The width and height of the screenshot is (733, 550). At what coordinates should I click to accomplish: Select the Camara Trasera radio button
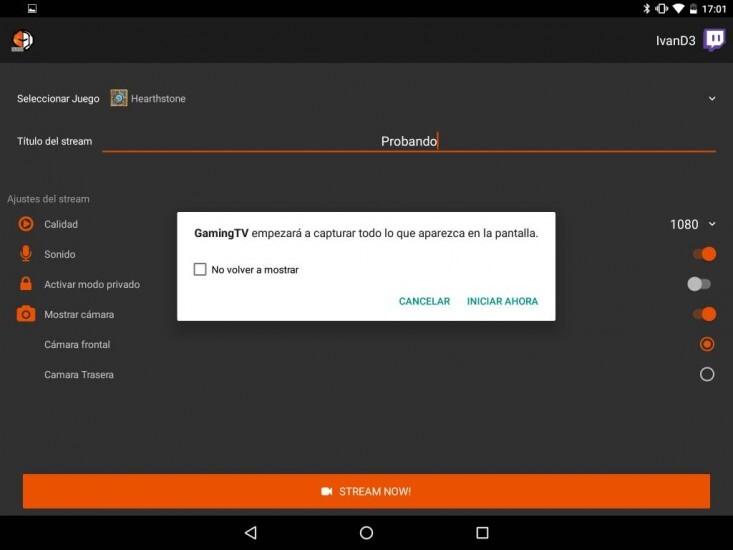(707, 374)
